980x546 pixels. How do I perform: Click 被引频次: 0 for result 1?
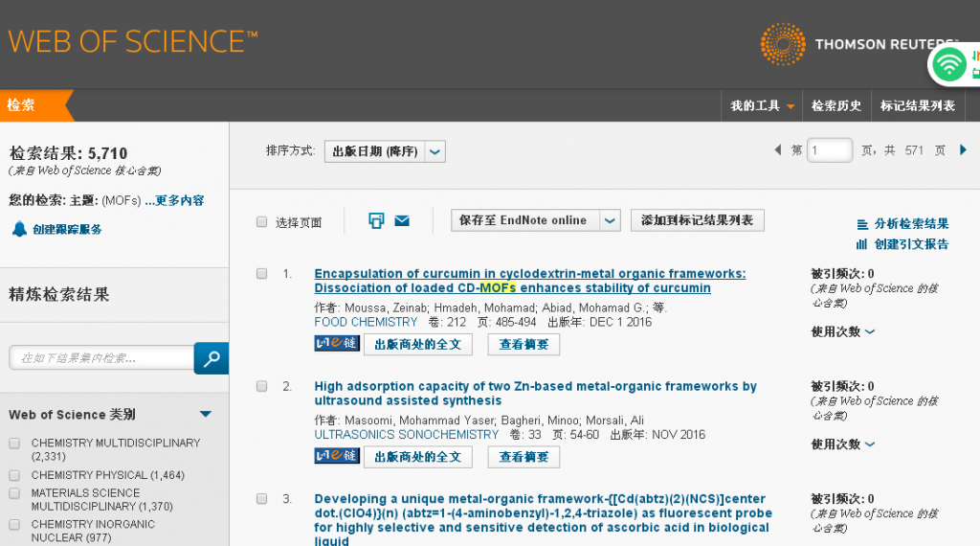842,274
